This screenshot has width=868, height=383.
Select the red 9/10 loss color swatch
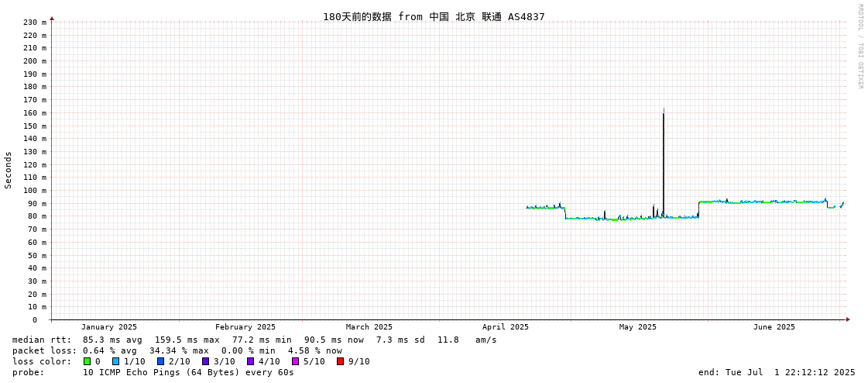click(x=340, y=361)
